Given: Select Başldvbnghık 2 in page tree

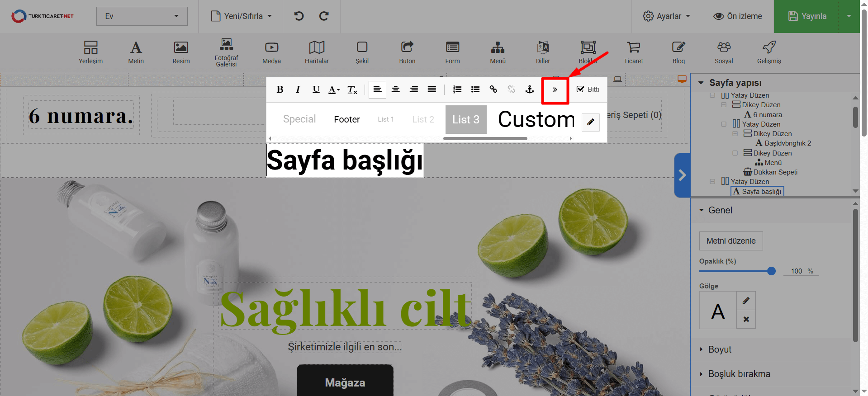Looking at the screenshot, I should (x=783, y=143).
